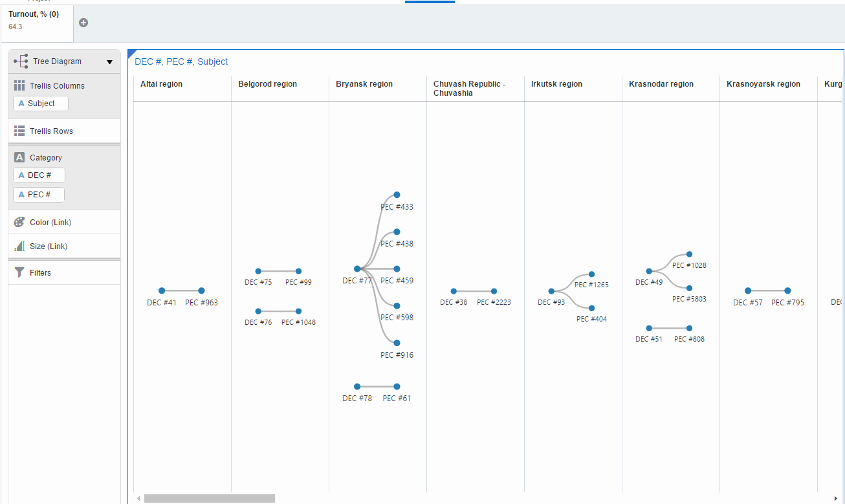
Task: Click the Filters funnel icon
Action: (19, 272)
